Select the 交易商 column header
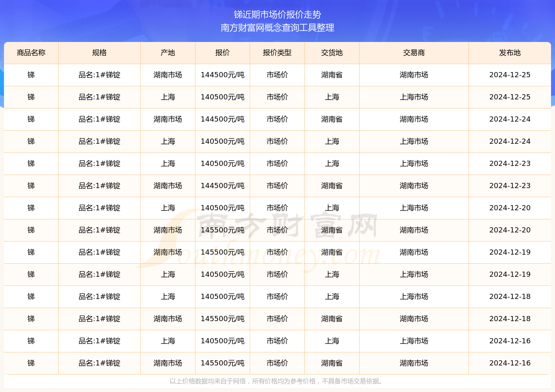Viewport: 555px width, 392px height. [x=414, y=53]
